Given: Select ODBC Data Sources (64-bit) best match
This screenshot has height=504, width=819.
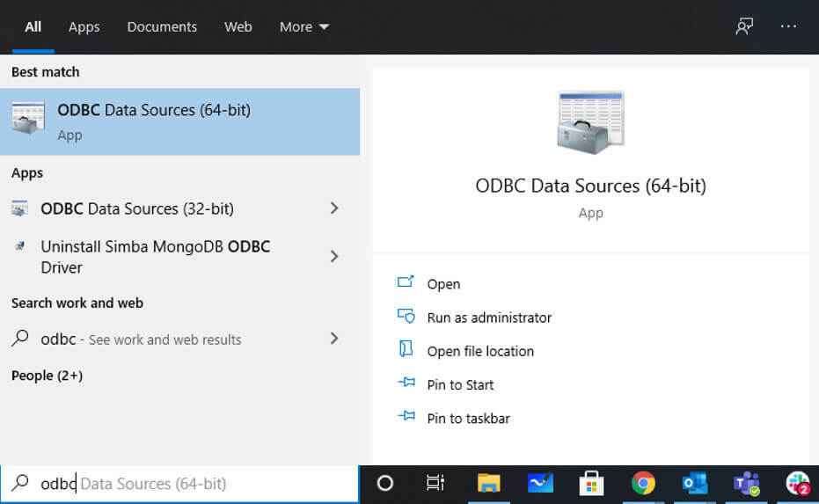Looking at the screenshot, I should (179, 121).
